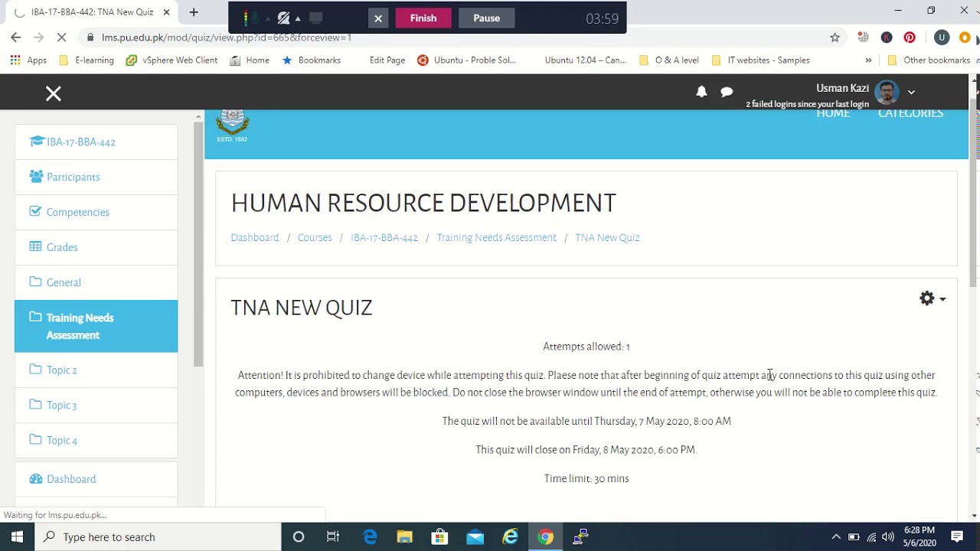Open Windows Start menu
980x551 pixels.
pos(17,536)
